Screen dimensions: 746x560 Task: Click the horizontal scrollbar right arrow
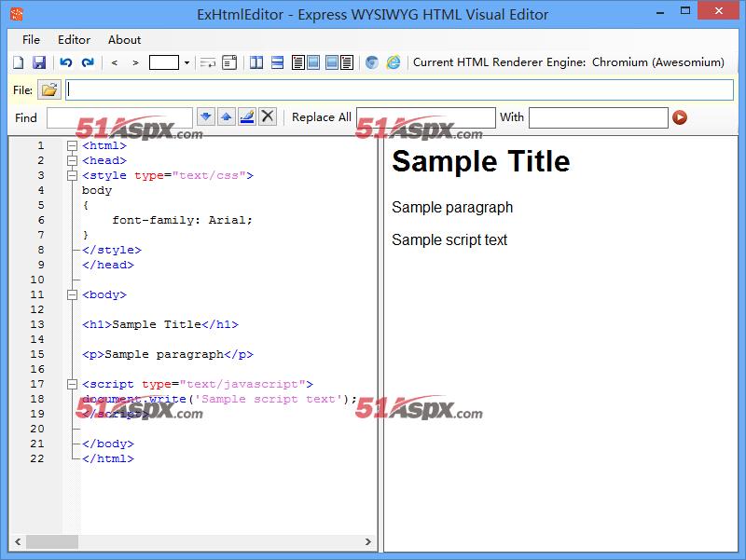pyautogui.click(x=367, y=542)
